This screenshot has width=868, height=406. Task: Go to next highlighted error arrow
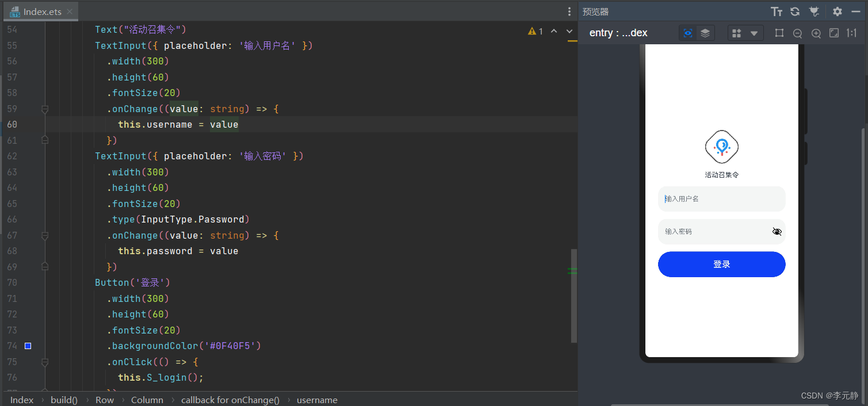coord(569,31)
